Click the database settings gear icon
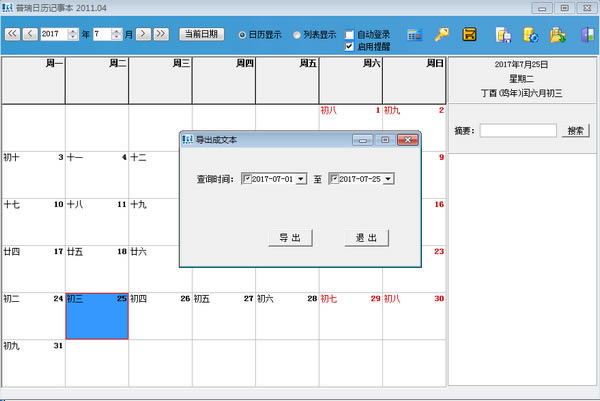 click(x=531, y=35)
